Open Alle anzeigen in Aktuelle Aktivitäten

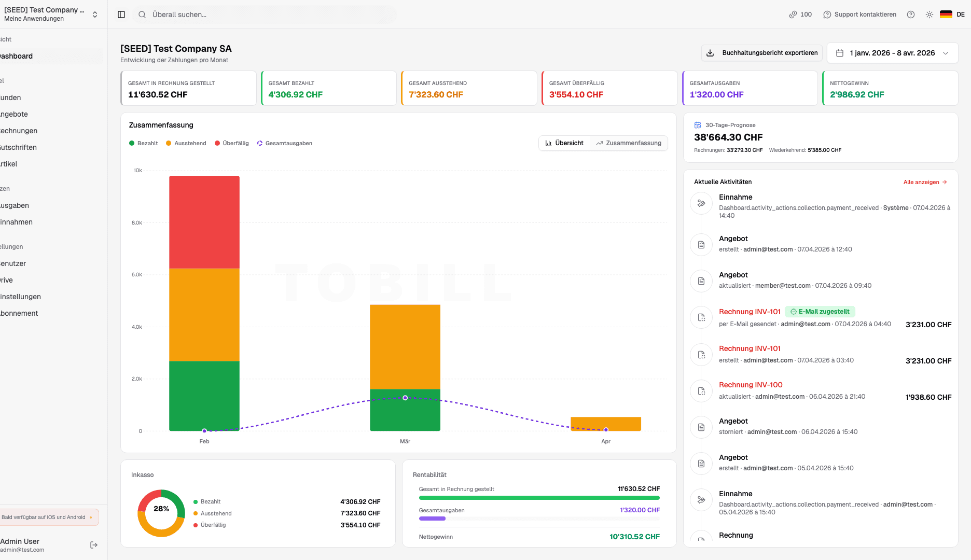coord(925,182)
